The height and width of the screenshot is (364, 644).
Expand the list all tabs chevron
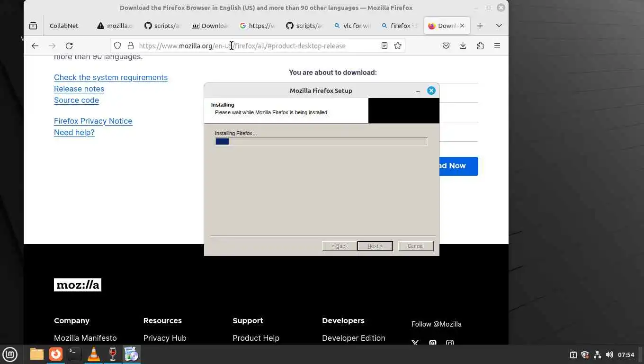point(499,26)
